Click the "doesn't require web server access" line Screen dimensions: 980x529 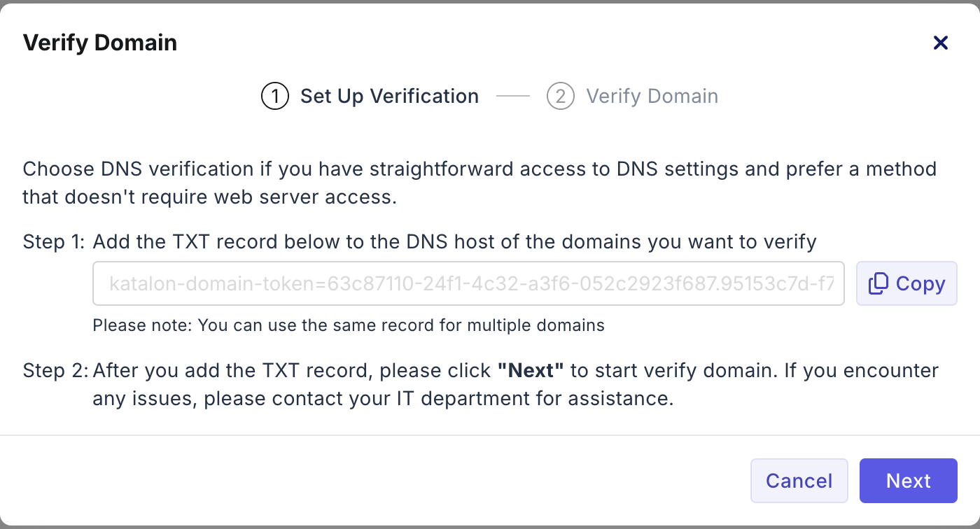coord(209,197)
